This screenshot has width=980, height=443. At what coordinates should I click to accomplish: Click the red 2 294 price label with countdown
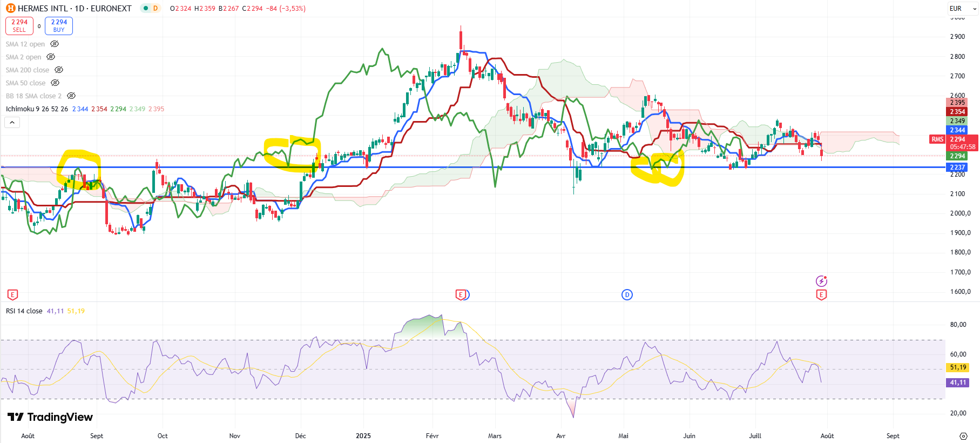(962, 143)
